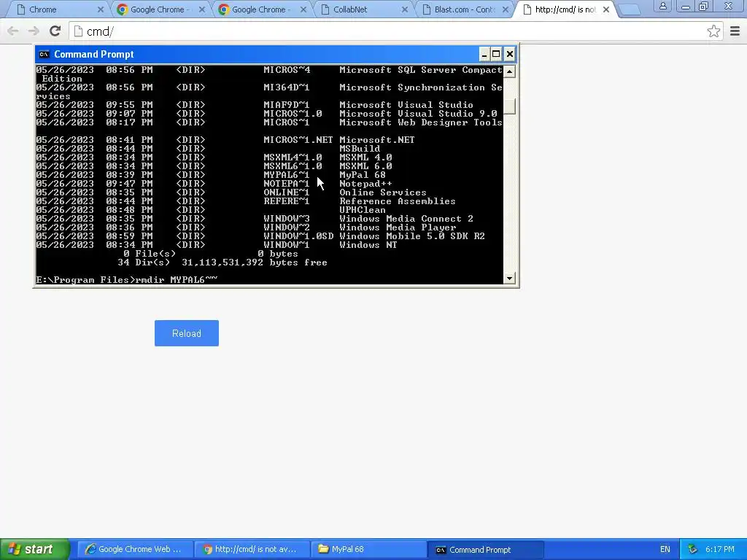747x560 pixels.
Task: Click the 'MSXML 6.0' directory entry
Action: (x=365, y=166)
